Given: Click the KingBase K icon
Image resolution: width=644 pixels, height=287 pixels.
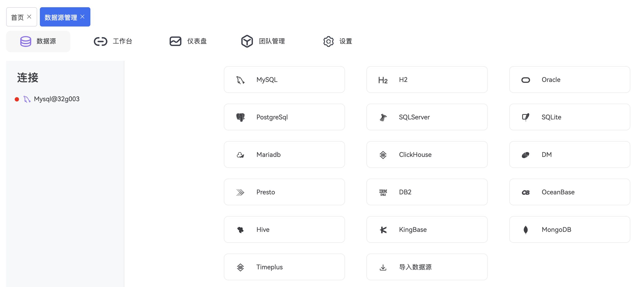Looking at the screenshot, I should [x=383, y=230].
